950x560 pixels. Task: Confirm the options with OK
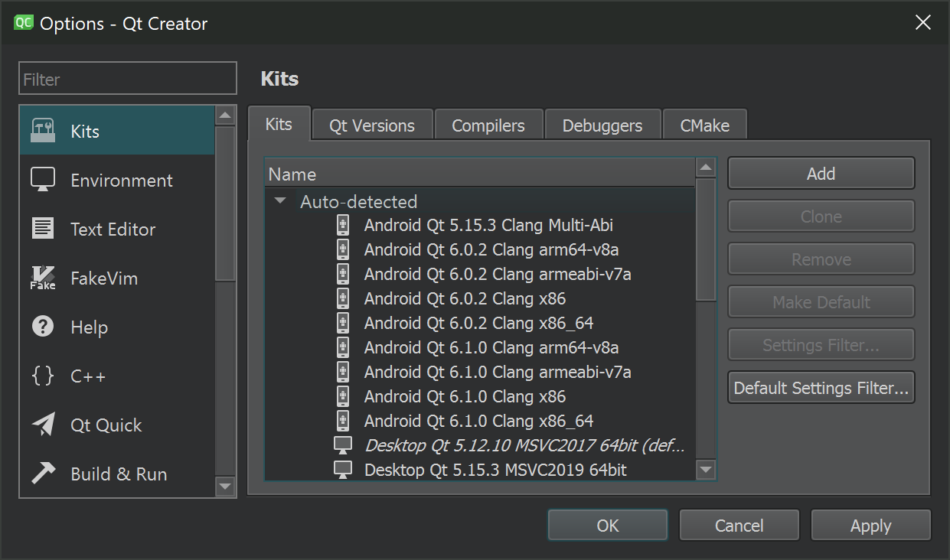click(x=608, y=526)
